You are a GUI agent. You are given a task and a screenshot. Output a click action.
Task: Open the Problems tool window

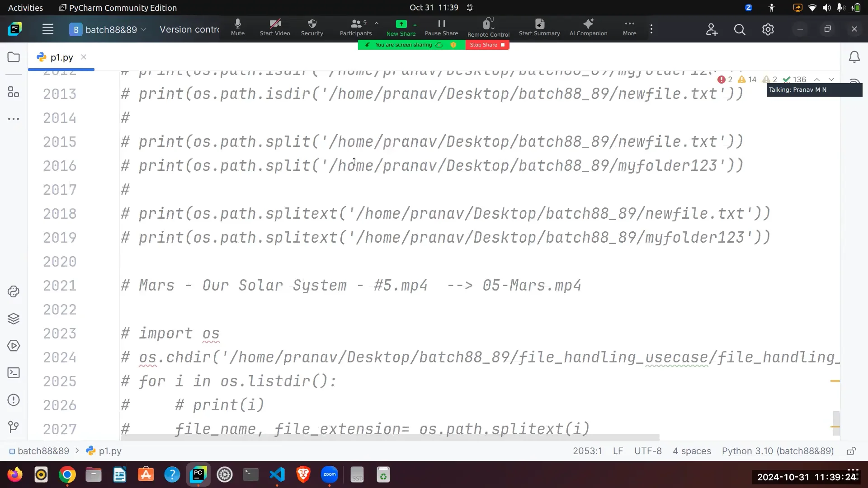[x=14, y=400]
